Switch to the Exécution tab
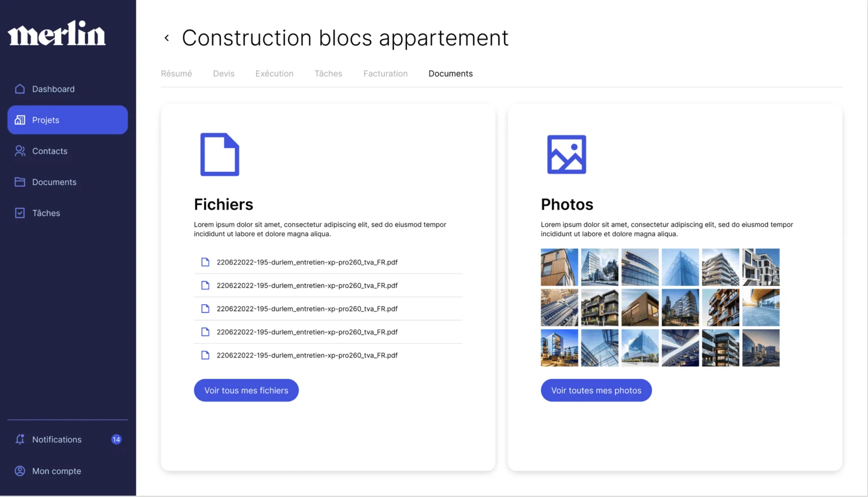868x497 pixels. click(x=274, y=74)
